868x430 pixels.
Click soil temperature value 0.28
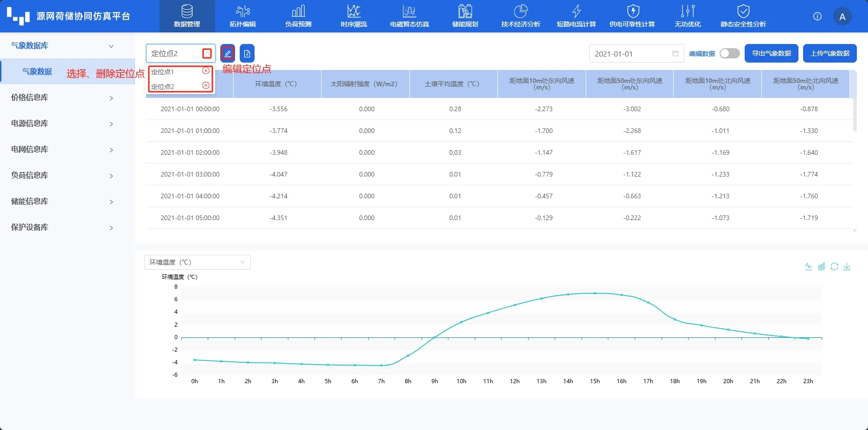[455, 109]
